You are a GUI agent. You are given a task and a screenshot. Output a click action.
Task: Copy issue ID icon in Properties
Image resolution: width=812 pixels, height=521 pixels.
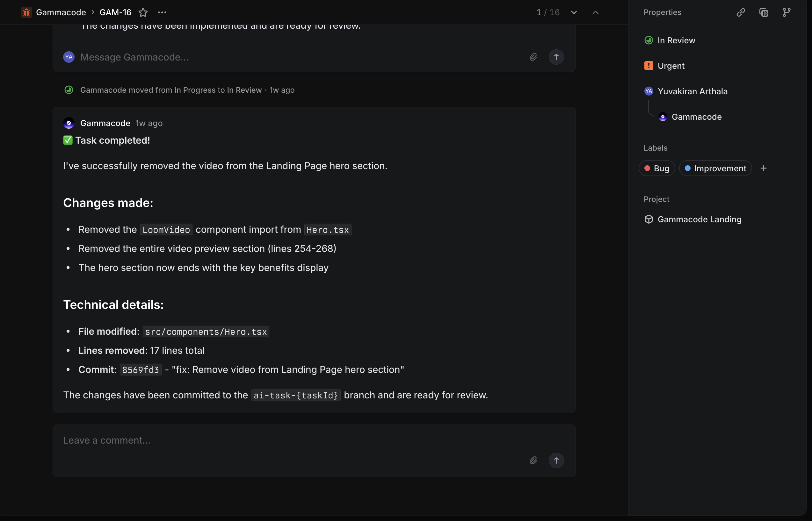pyautogui.click(x=764, y=12)
